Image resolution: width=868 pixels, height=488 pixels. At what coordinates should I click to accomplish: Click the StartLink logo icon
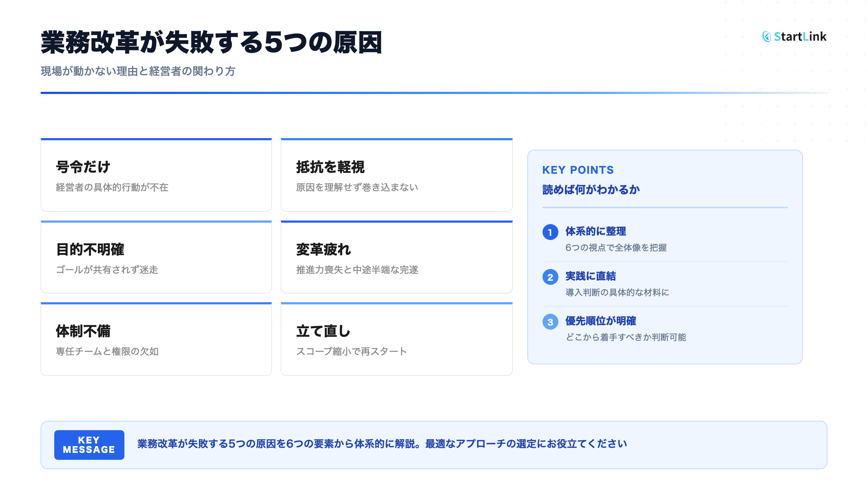click(x=766, y=37)
